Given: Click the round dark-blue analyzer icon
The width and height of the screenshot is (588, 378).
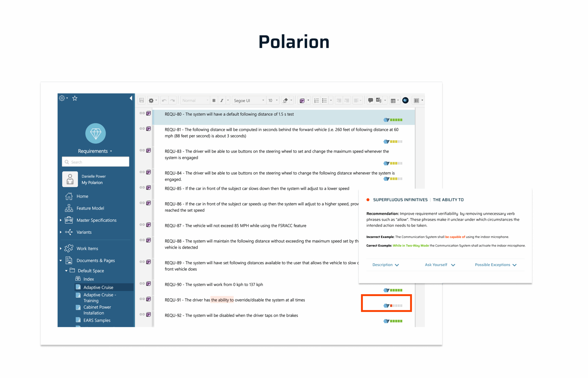Looking at the screenshot, I should click(x=405, y=100).
